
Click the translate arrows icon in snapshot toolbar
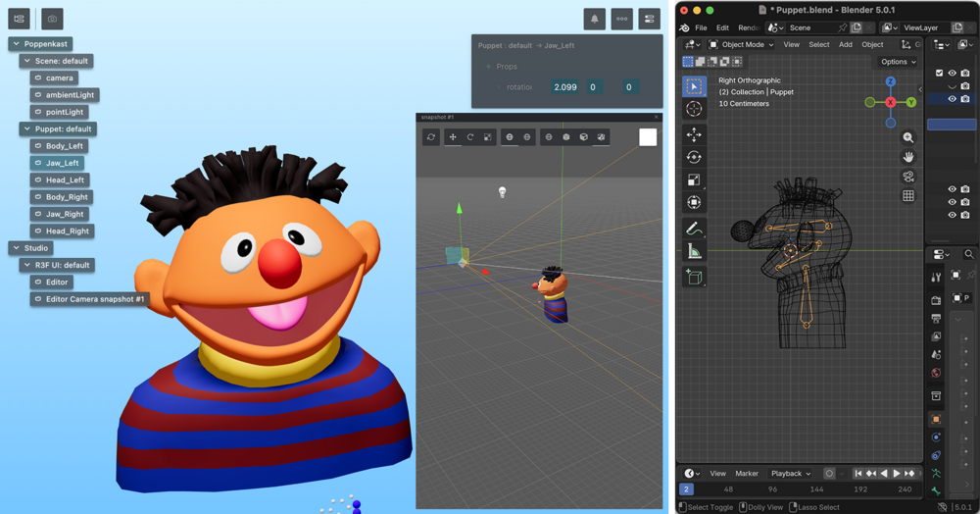pyautogui.click(x=452, y=137)
